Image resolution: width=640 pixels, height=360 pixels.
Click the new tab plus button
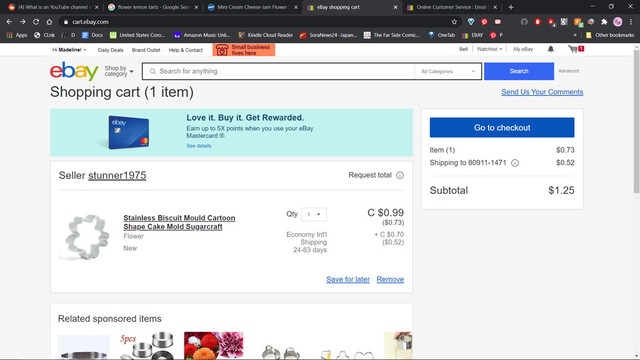click(511, 7)
